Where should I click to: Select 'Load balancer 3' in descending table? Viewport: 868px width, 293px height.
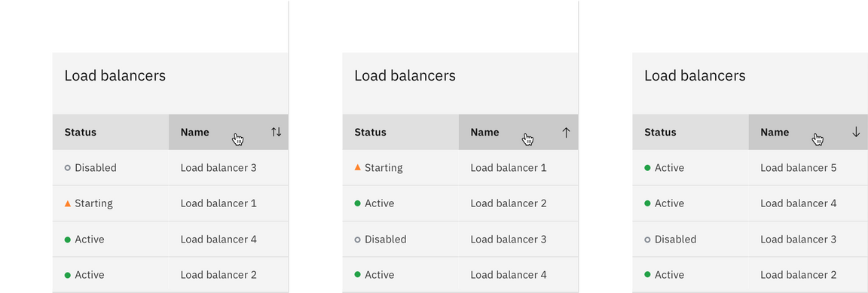[799, 240]
